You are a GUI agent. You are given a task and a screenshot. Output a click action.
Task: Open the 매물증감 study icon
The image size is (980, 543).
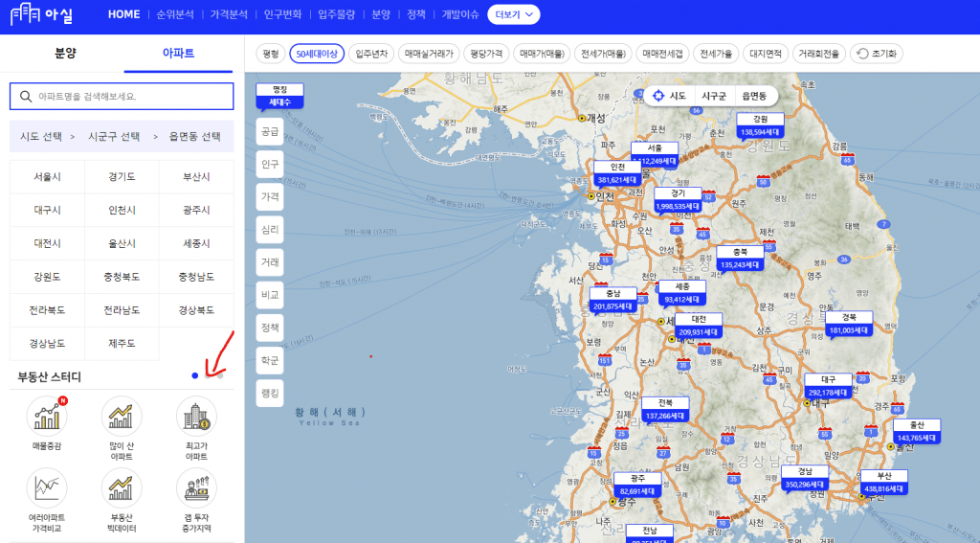47,417
